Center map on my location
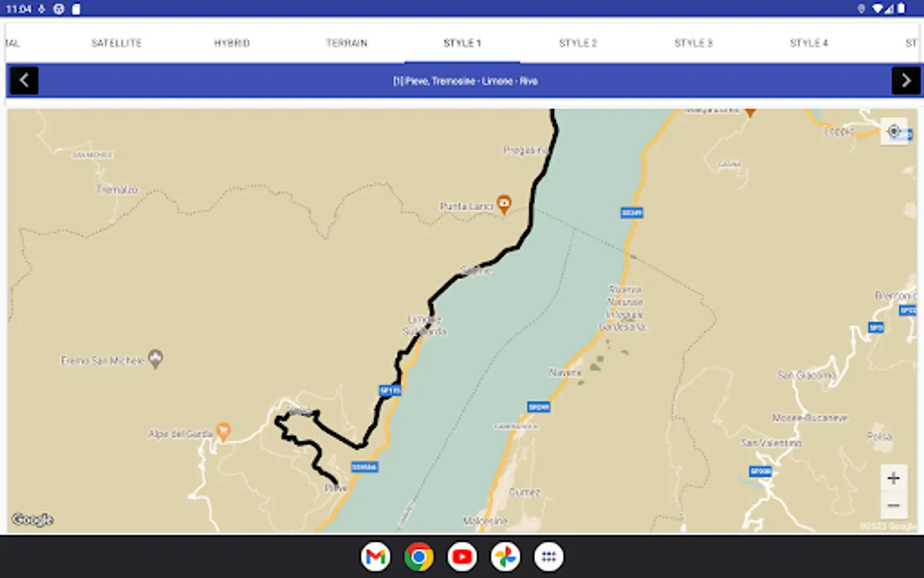 tap(894, 132)
